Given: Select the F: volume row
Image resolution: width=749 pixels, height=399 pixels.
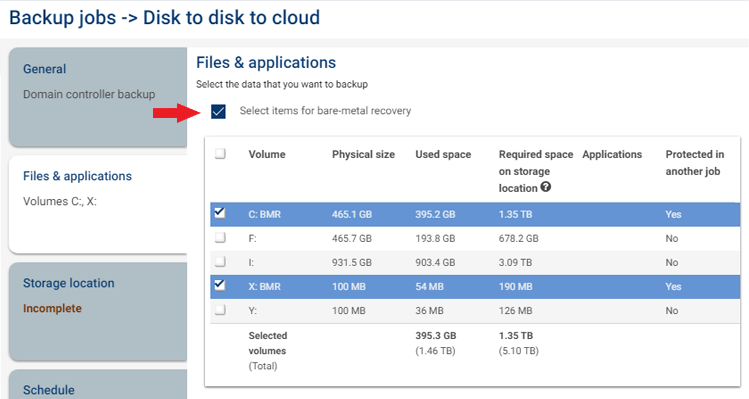Looking at the screenshot, I should 475,238.
